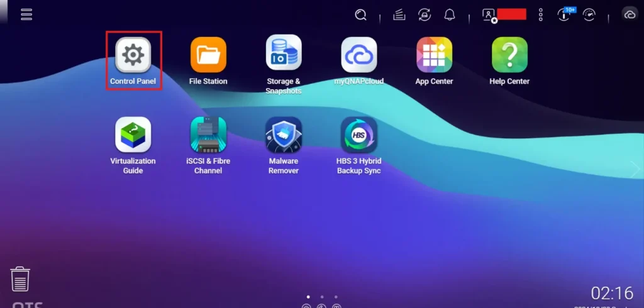Screen dimensions: 644x308
Task: Open the admin user account icon
Action: 489,16
